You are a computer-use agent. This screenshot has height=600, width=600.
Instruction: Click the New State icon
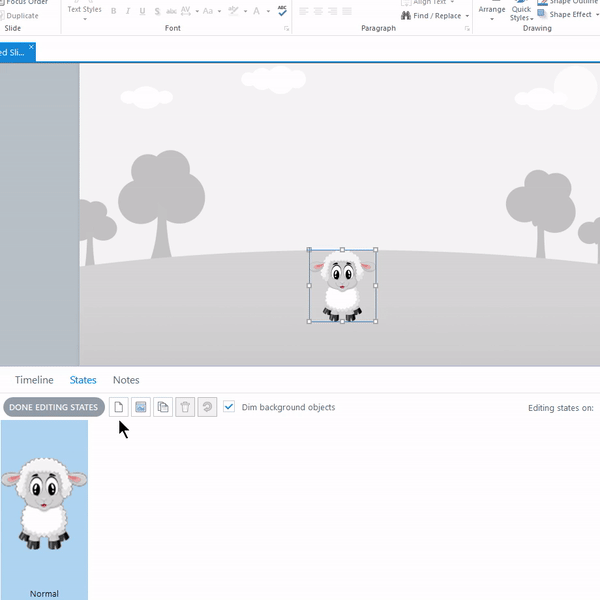(x=119, y=407)
